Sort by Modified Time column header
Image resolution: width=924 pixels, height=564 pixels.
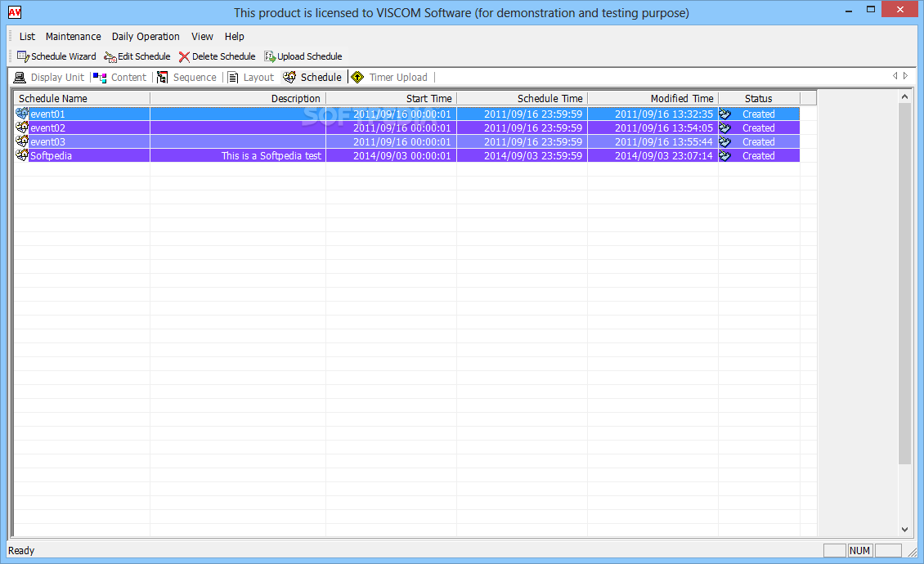(x=653, y=98)
